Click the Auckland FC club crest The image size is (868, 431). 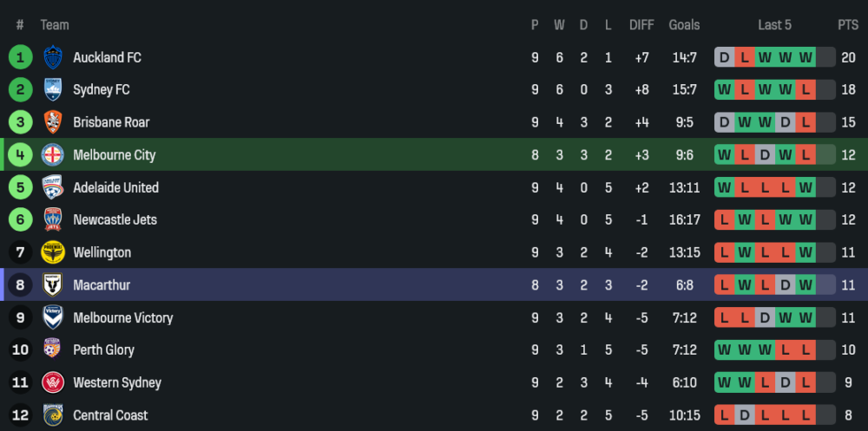pos(54,57)
